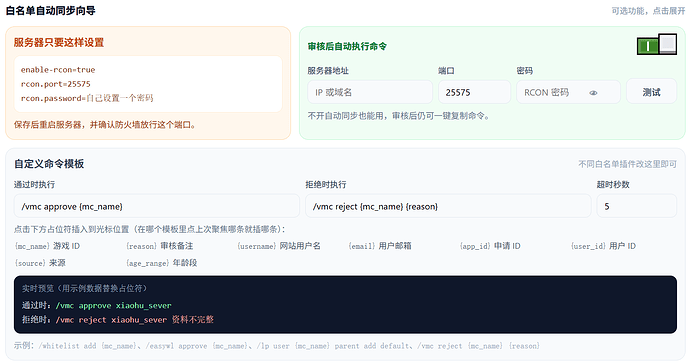This screenshot has height=363, width=690.
Task: Show RCON password with eye icon
Action: tap(593, 93)
